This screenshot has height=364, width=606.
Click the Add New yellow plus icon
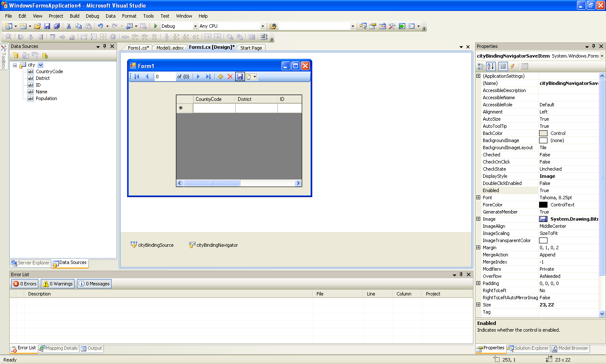pyautogui.click(x=220, y=76)
